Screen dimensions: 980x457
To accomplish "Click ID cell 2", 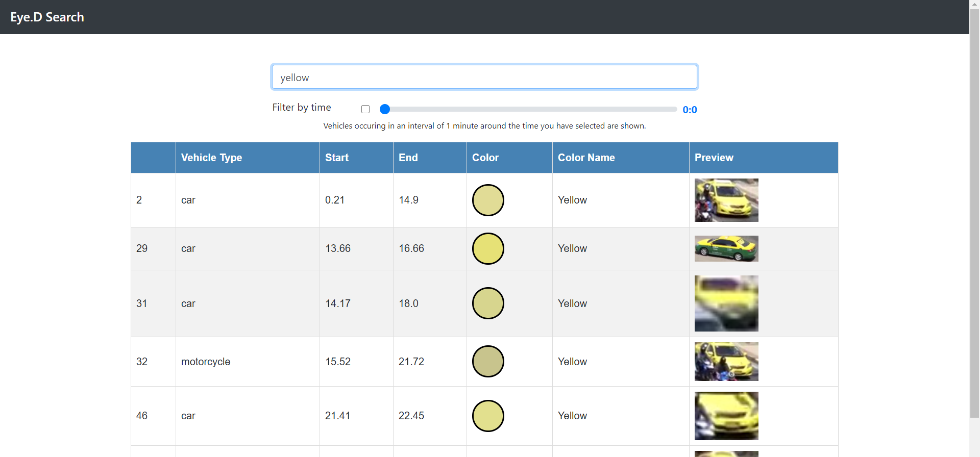I will tap(153, 200).
